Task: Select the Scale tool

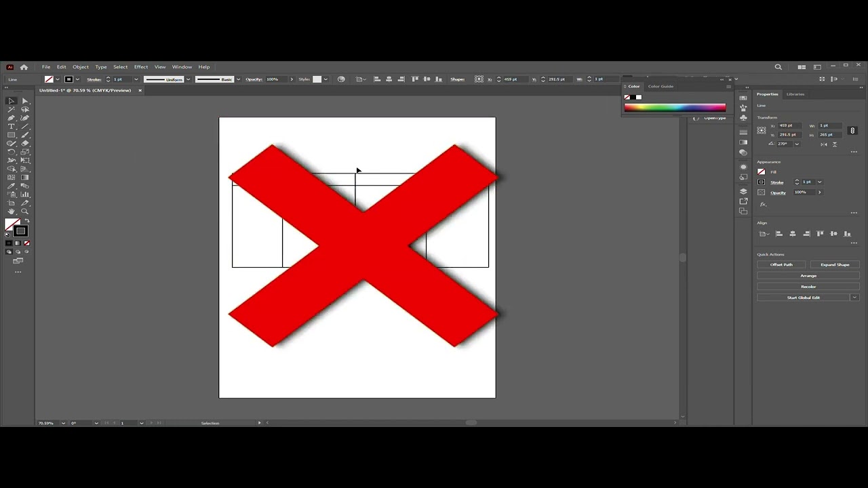Action: [x=24, y=152]
